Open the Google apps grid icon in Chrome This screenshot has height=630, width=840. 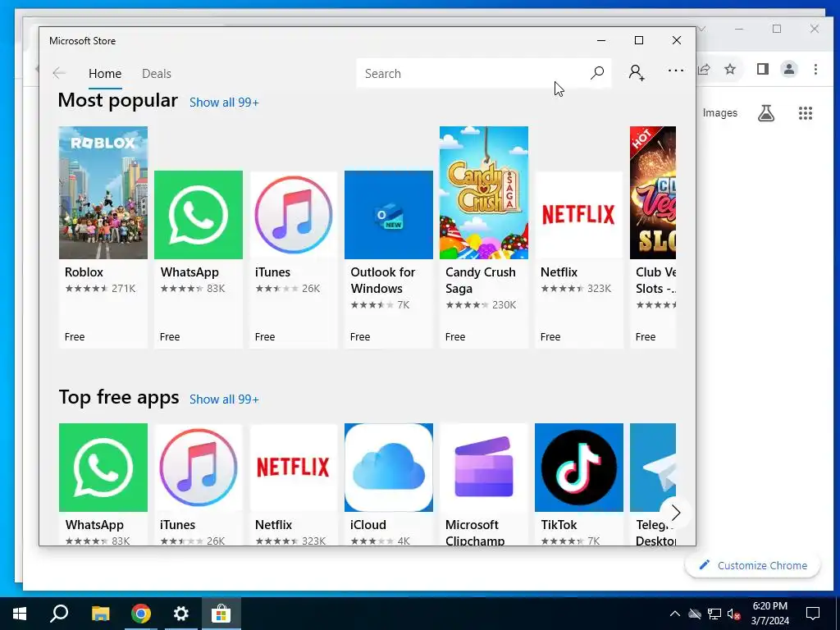[x=806, y=113]
